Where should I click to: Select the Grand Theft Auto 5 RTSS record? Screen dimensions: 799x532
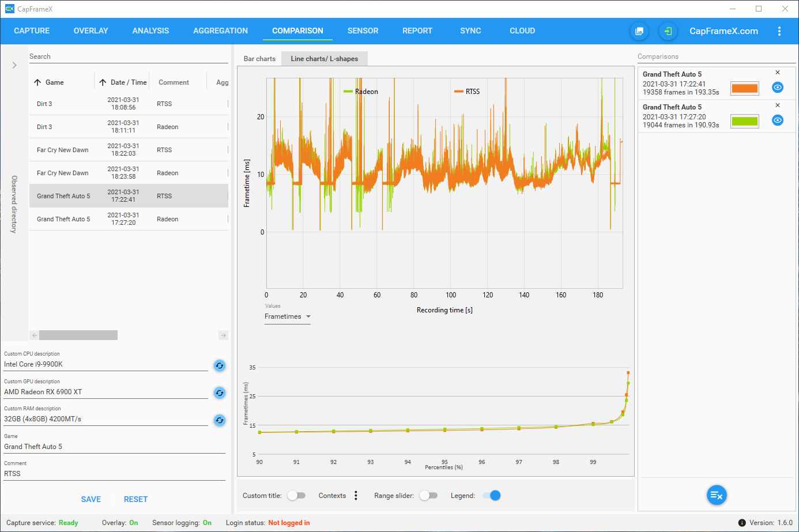point(129,196)
